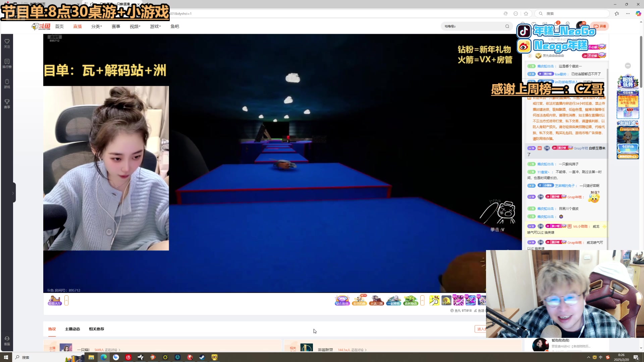Open File Explorer from the taskbar
644x362 pixels.
coord(91,357)
